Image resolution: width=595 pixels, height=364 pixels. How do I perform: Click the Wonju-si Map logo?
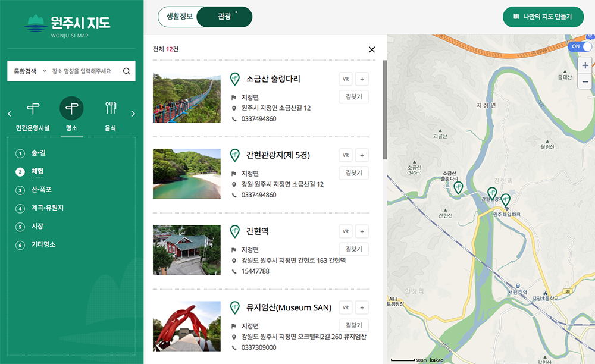tap(67, 26)
